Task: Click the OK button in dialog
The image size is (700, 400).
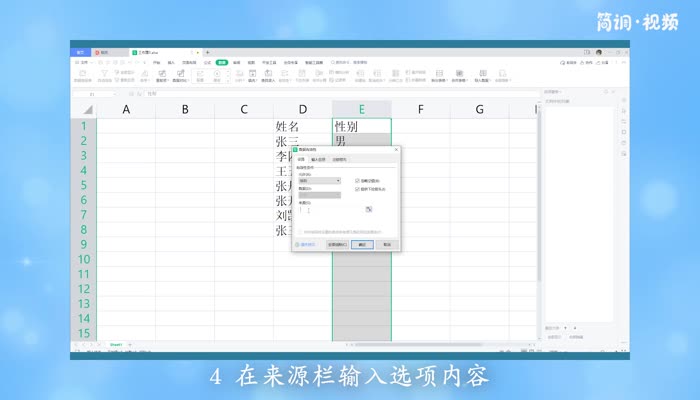Action: click(x=362, y=244)
